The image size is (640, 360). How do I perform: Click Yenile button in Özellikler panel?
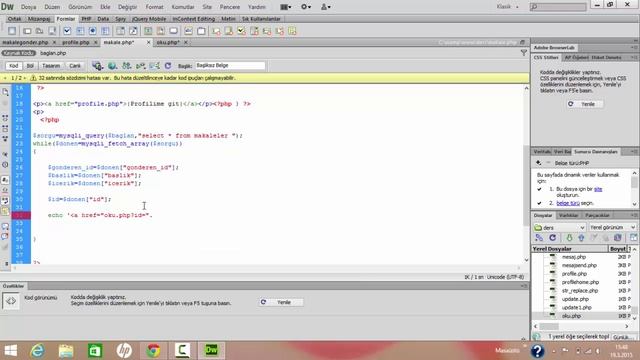(x=281, y=302)
